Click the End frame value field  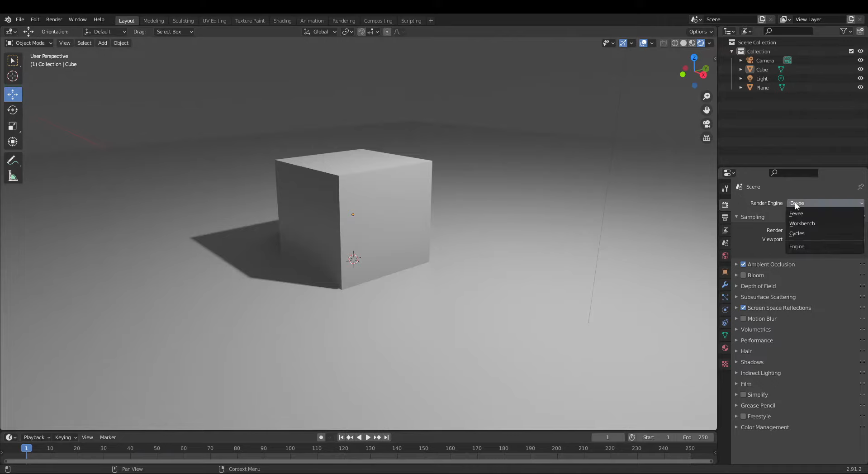(x=696, y=437)
